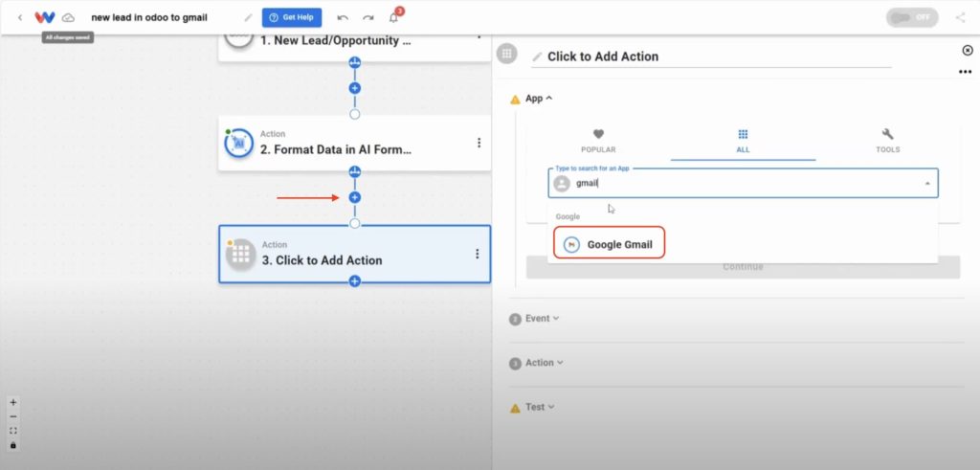980x470 pixels.
Task: Edit workflow name with pencil icon
Action: 248,17
